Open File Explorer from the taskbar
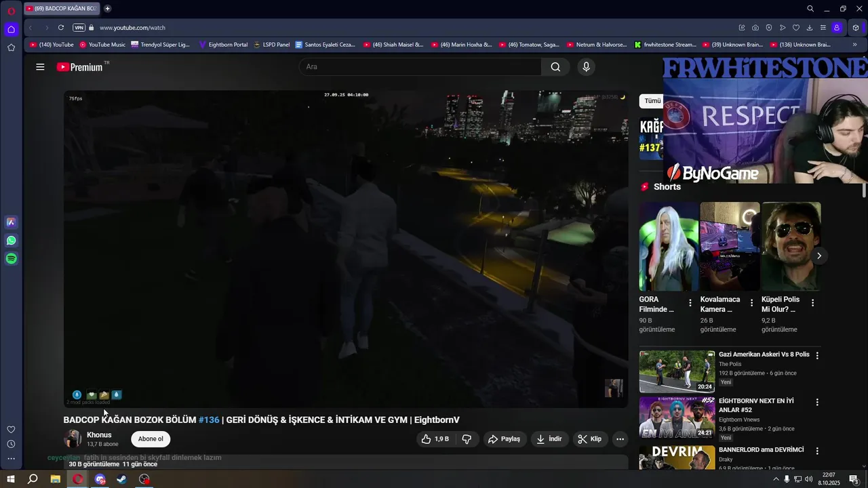 (56, 479)
